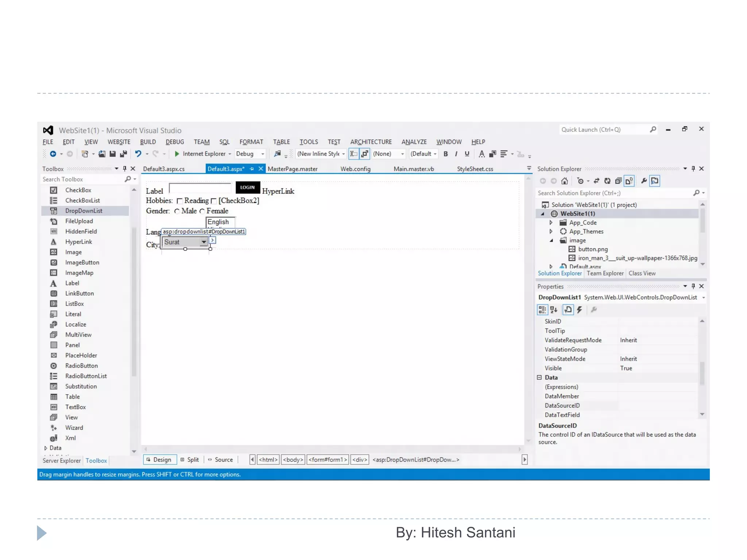Screen dimensions: 747x560
Task: Click the Home icon in Solution Explorer
Action: coord(565,181)
